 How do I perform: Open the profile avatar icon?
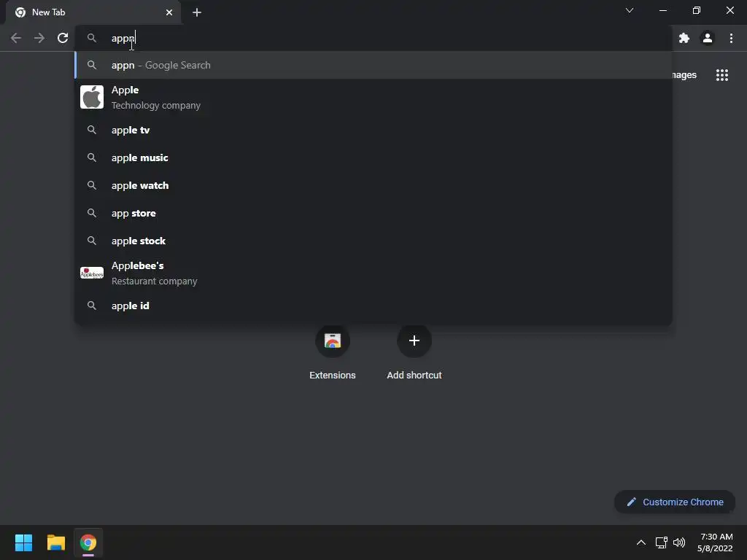tap(708, 38)
